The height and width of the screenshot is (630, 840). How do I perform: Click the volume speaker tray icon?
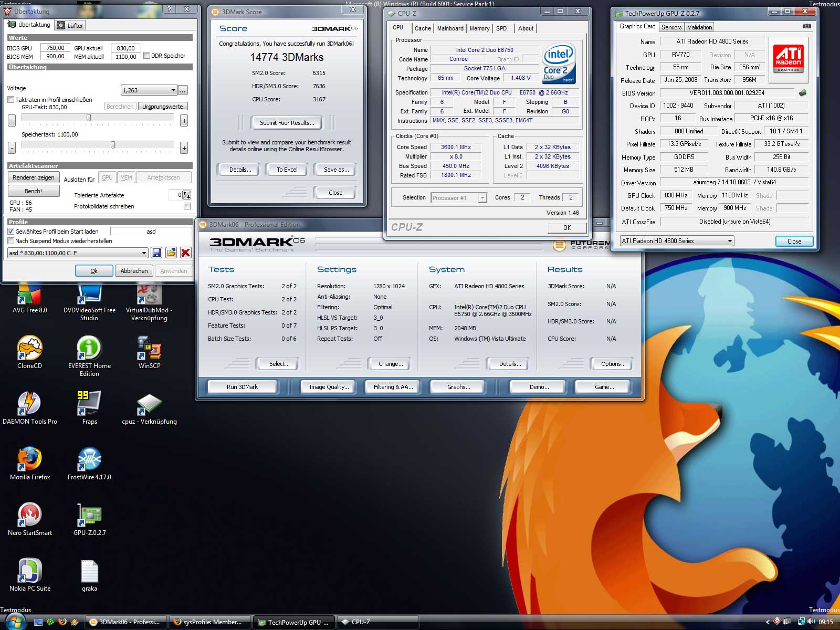(x=811, y=622)
